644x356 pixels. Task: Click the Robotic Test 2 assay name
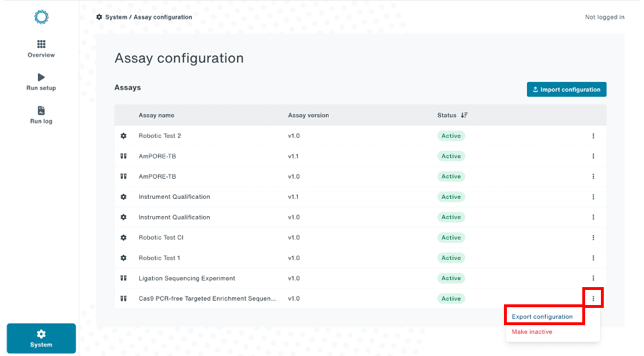click(160, 136)
